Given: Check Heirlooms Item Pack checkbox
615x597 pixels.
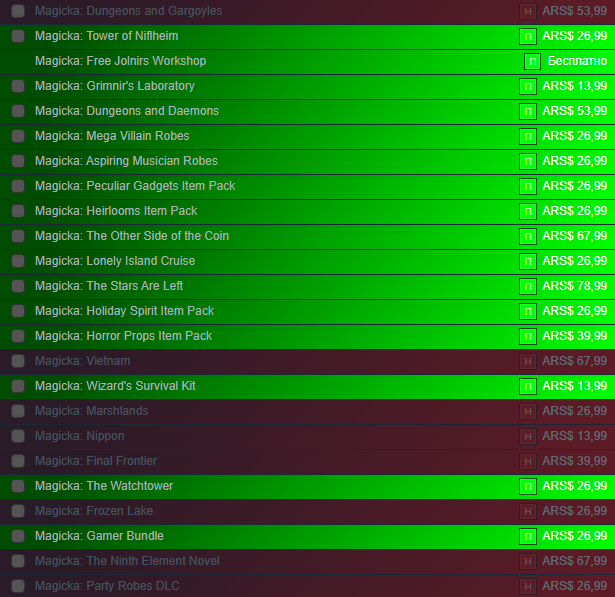Looking at the screenshot, I should [18, 211].
